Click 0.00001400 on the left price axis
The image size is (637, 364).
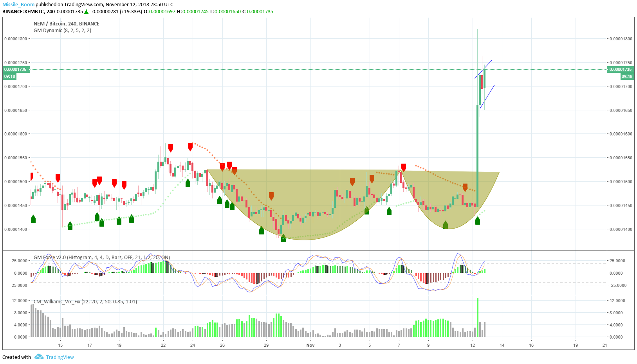click(x=16, y=230)
